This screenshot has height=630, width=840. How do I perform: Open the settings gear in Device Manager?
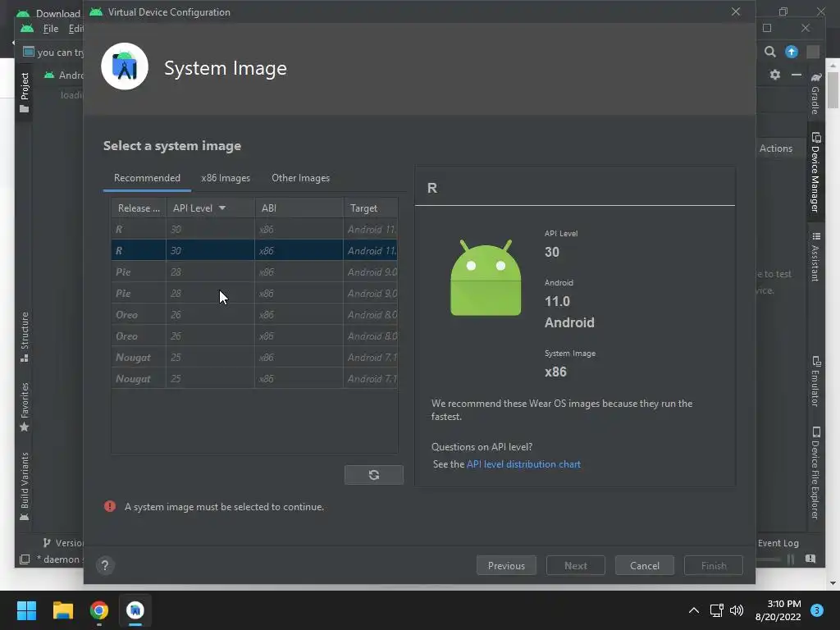774,75
